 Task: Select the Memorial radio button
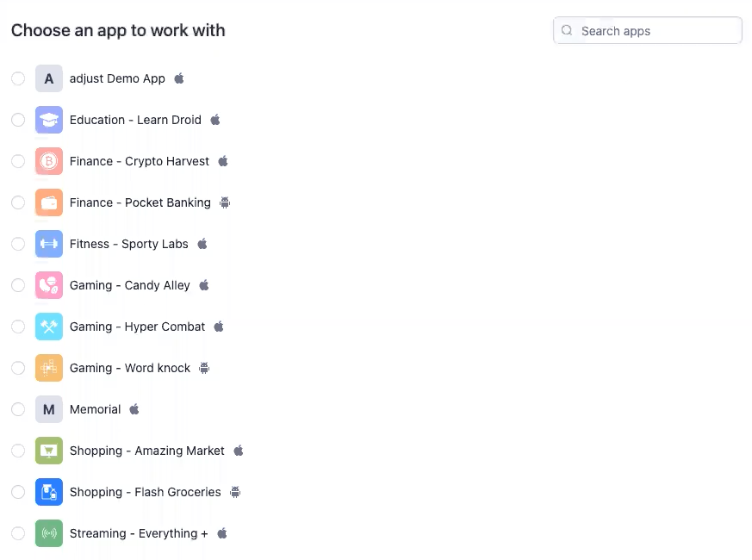click(x=18, y=409)
